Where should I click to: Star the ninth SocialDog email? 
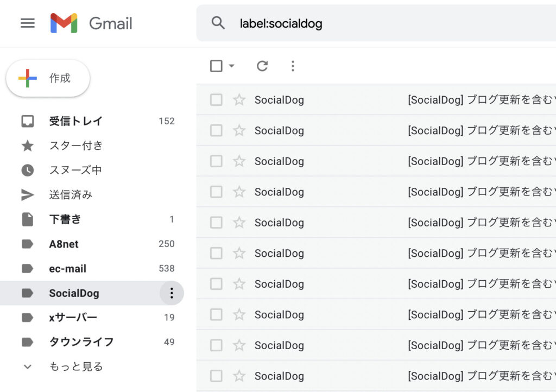[x=239, y=345]
